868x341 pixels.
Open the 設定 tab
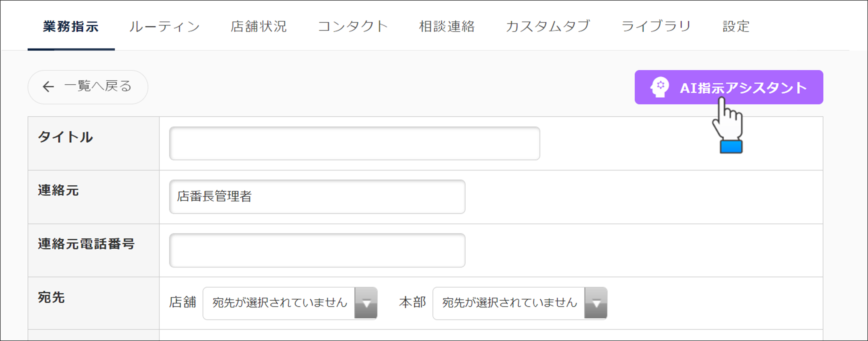pyautogui.click(x=736, y=26)
